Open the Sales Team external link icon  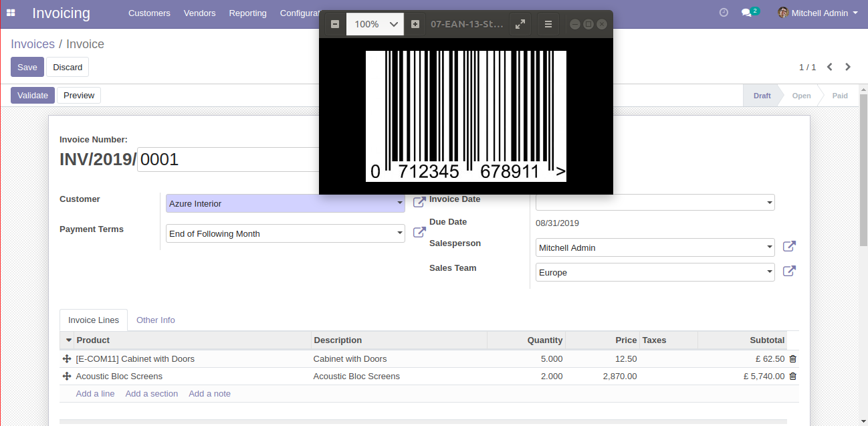point(789,272)
